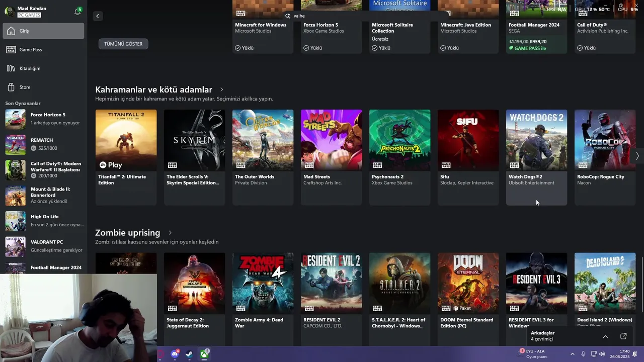Open the Giriş home page
Viewport: 644px width, 362px height.
(x=43, y=31)
